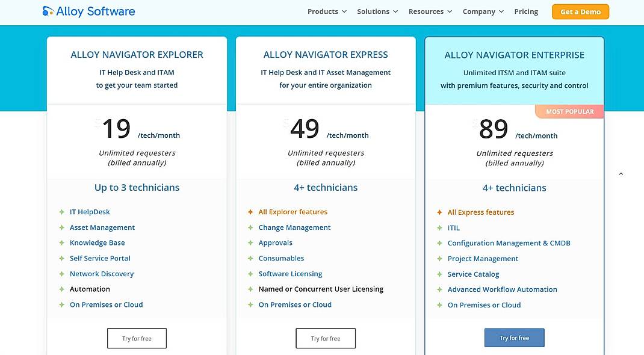Click Explorer's On Premises or Cloud
This screenshot has height=355, width=644.
pos(107,304)
